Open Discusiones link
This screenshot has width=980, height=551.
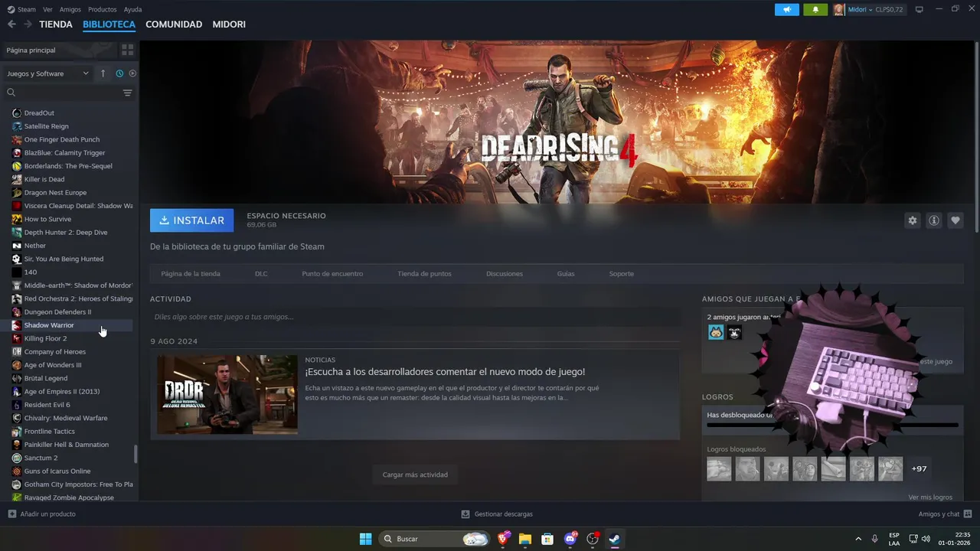click(505, 273)
